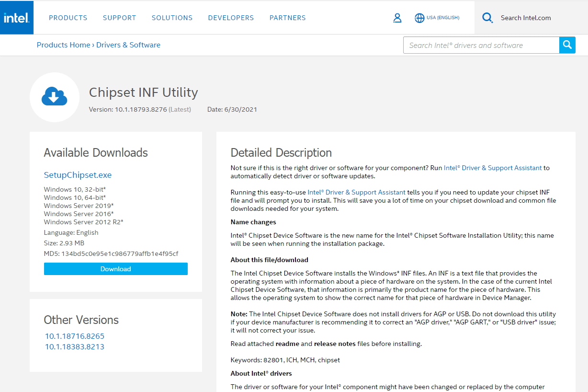Click first Intel Driver & Support Assistant link

(x=493, y=168)
